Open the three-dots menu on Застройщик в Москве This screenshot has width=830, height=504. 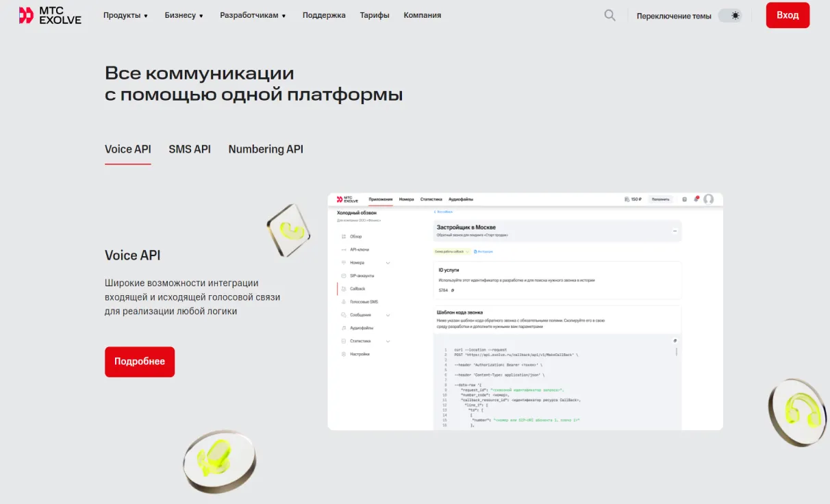(675, 231)
